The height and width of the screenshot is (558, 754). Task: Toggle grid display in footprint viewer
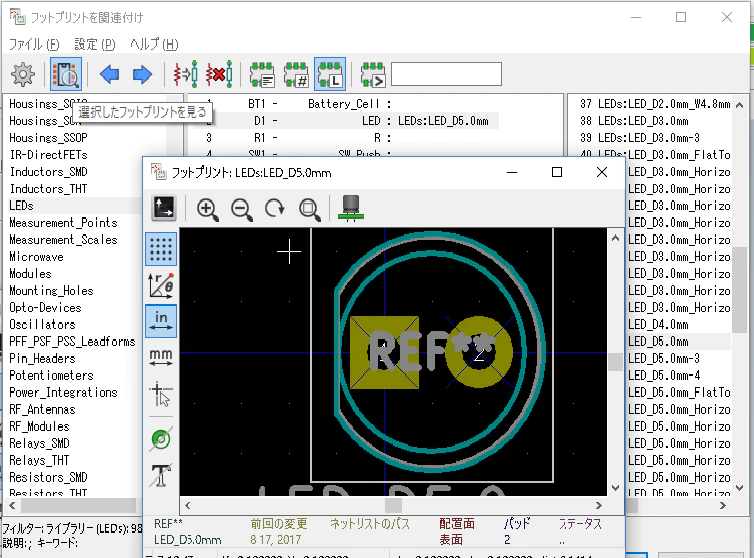161,249
